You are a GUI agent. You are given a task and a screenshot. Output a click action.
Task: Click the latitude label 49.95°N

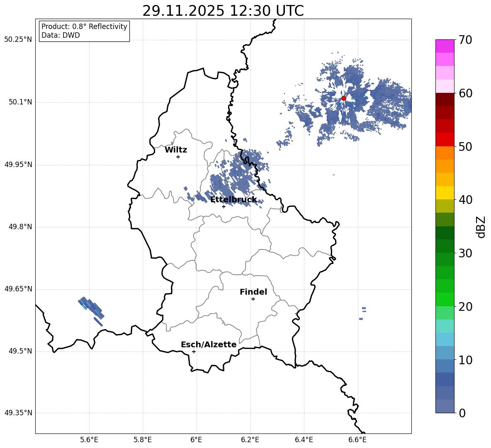(18, 165)
